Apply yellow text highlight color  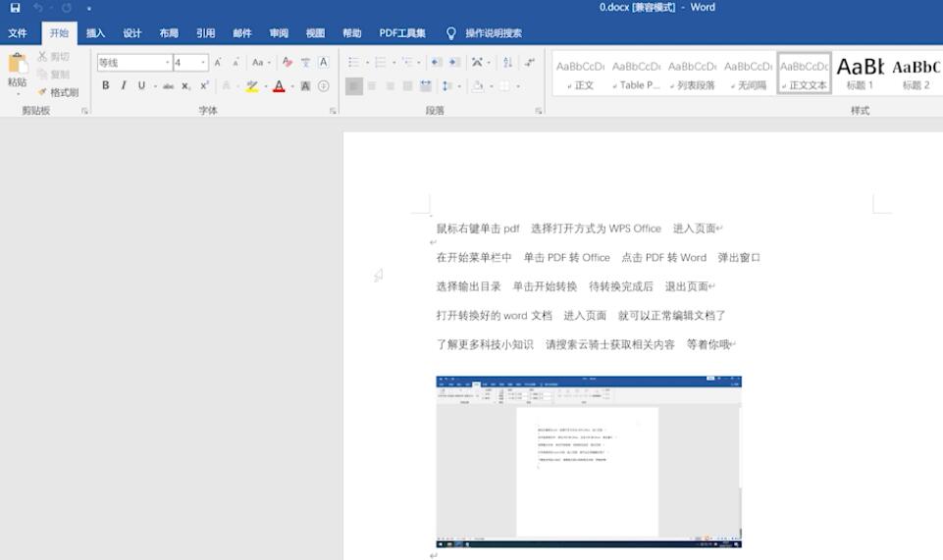(x=252, y=86)
